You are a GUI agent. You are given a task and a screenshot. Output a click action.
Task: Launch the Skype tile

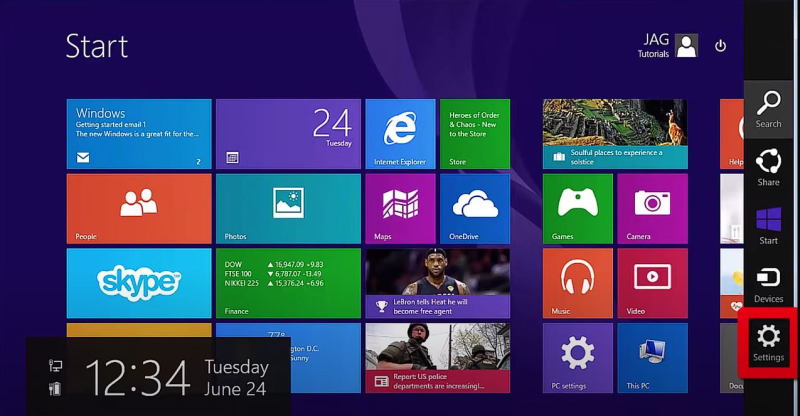click(139, 283)
